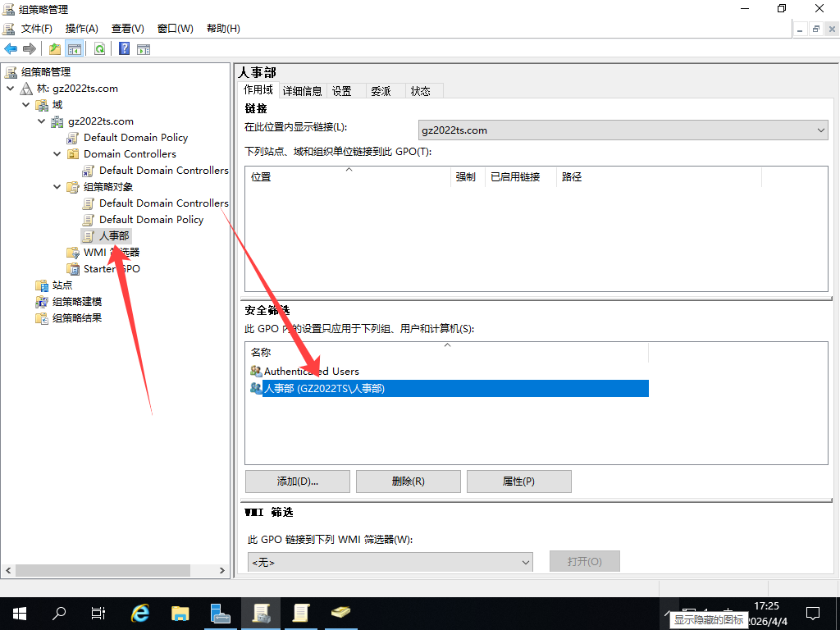Click the 删除(R) button

tap(408, 482)
